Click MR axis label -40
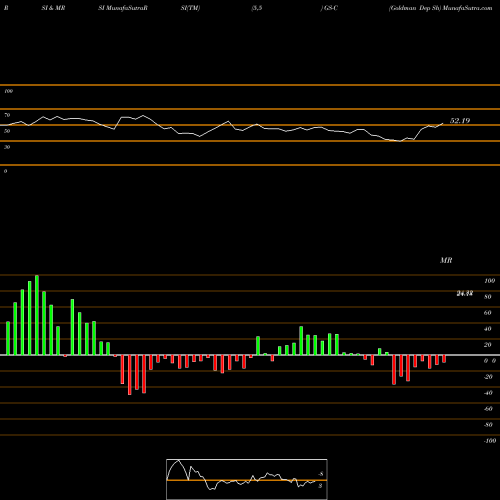The image size is (500, 500). pyautogui.click(x=488, y=393)
